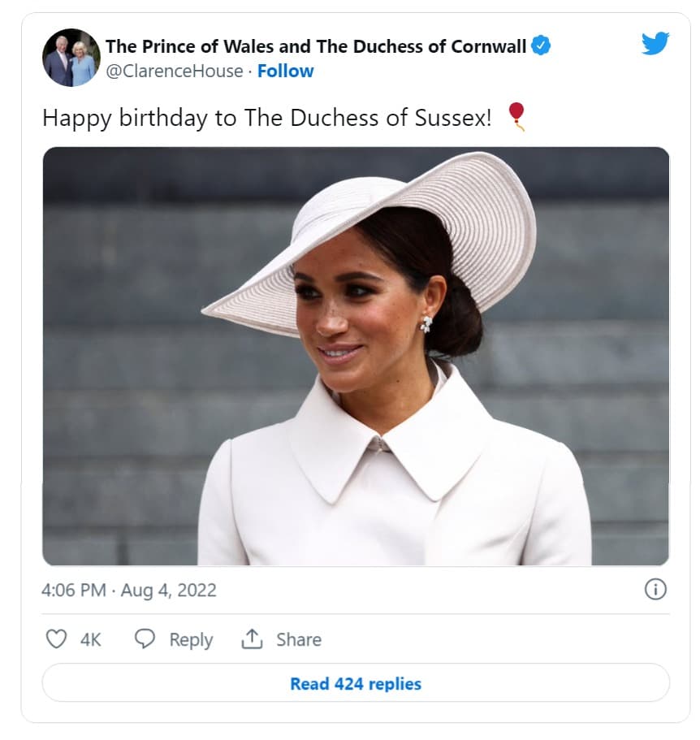The width and height of the screenshot is (700, 740).
Task: Click the Reply text label
Action: 191,640
